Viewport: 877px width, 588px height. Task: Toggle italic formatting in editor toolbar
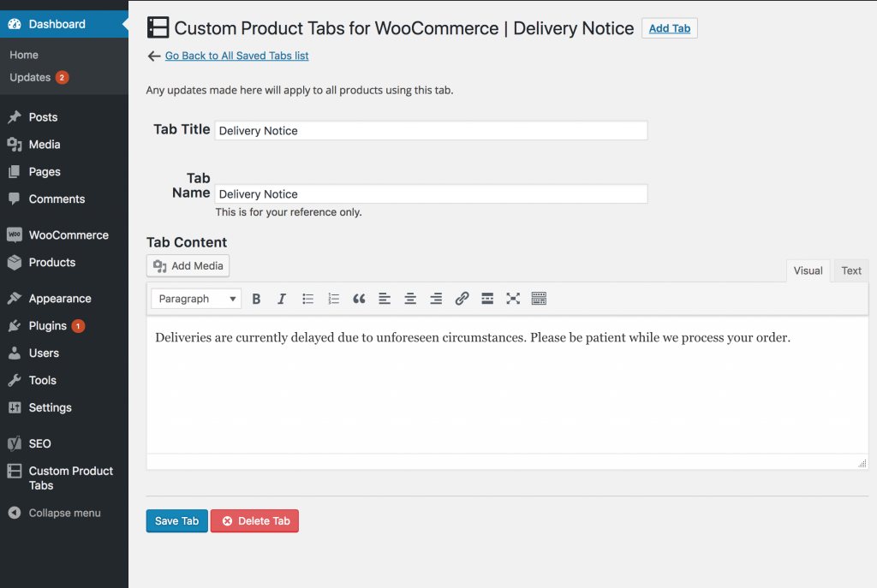tap(282, 299)
